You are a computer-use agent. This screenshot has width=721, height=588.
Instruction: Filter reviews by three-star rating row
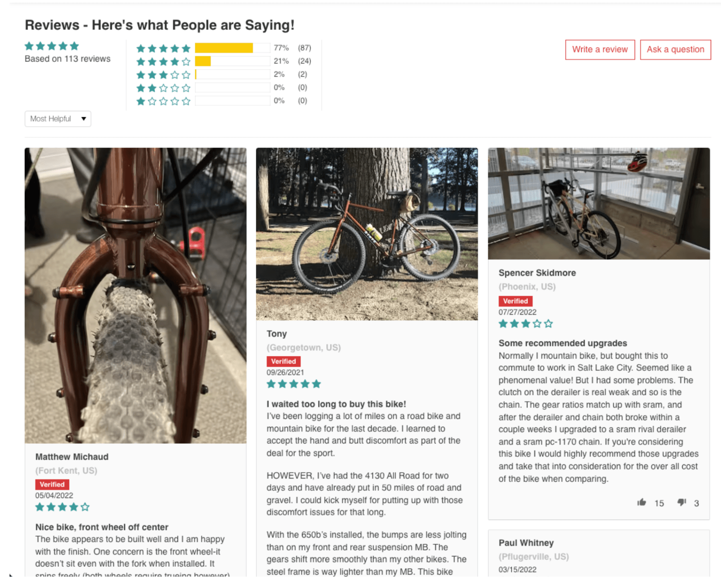(x=223, y=75)
